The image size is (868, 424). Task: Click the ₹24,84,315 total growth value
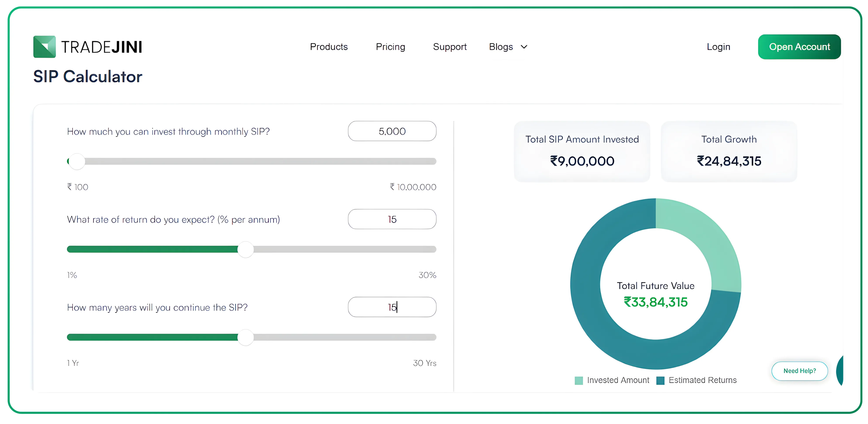click(729, 161)
